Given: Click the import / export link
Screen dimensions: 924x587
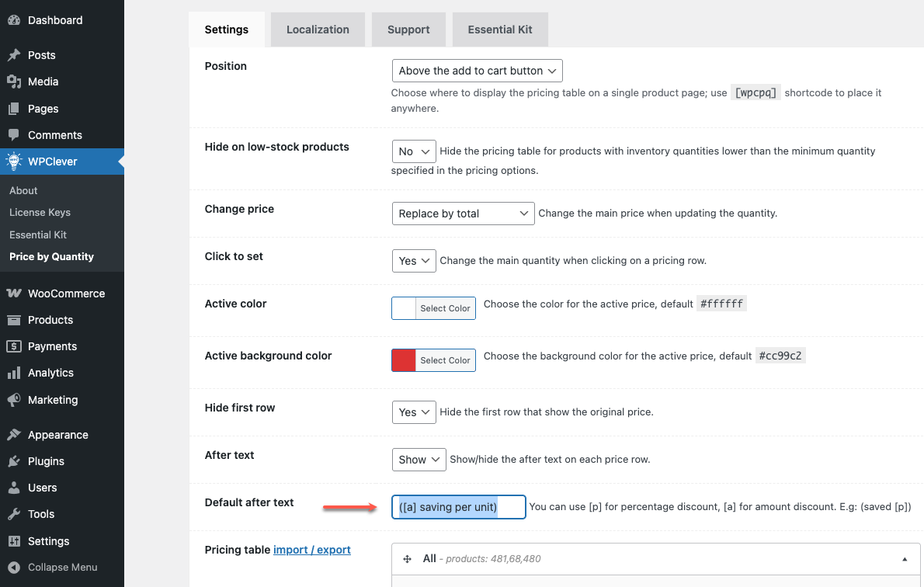Looking at the screenshot, I should (311, 550).
